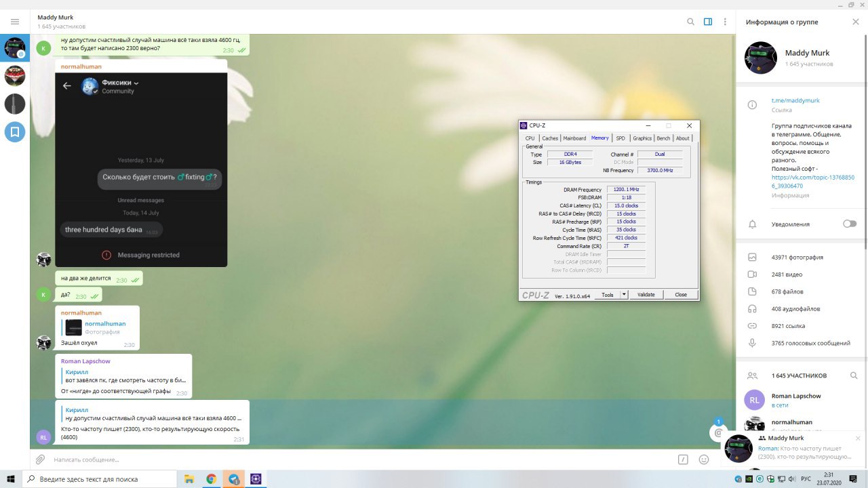Open chat more options menu
The width and height of the screenshot is (868, 488).
pos(725,22)
